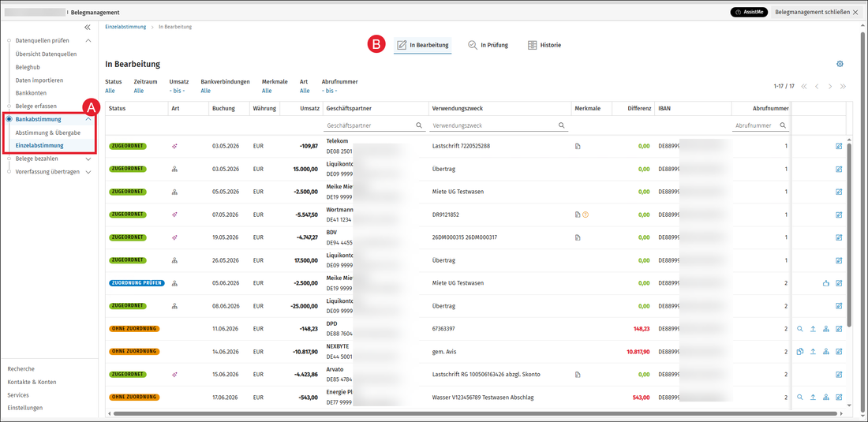Image resolution: width=868 pixels, height=422 pixels.
Task: Open Bankkonten in the sidebar
Action: (x=31, y=93)
